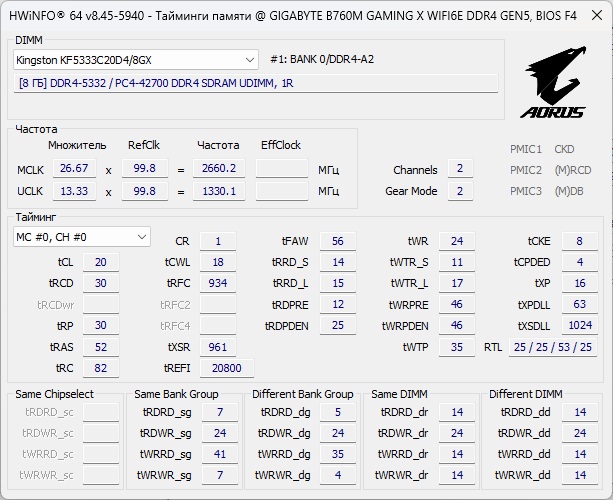Click the PMIC1 label
613x500 pixels.
pyautogui.click(x=526, y=149)
